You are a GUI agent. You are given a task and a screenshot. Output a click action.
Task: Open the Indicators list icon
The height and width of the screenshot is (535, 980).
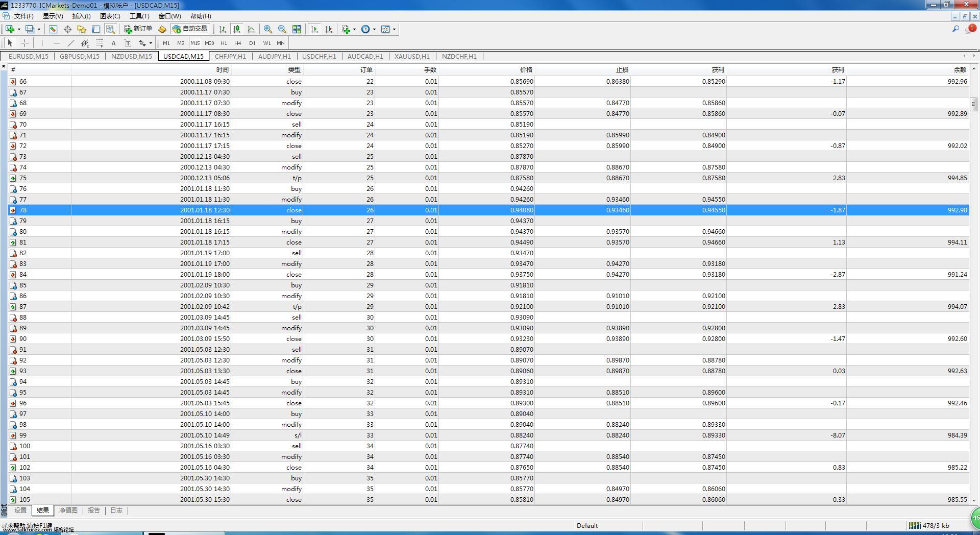[x=346, y=29]
